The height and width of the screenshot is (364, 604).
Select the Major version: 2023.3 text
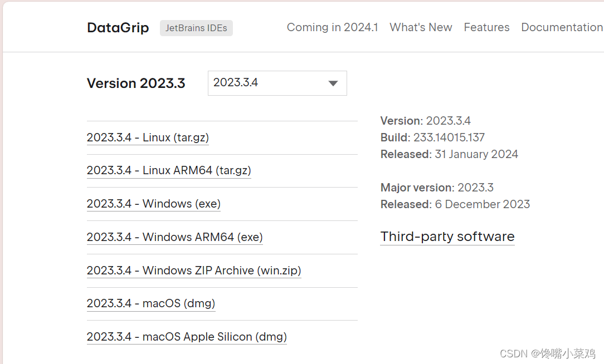pos(437,188)
